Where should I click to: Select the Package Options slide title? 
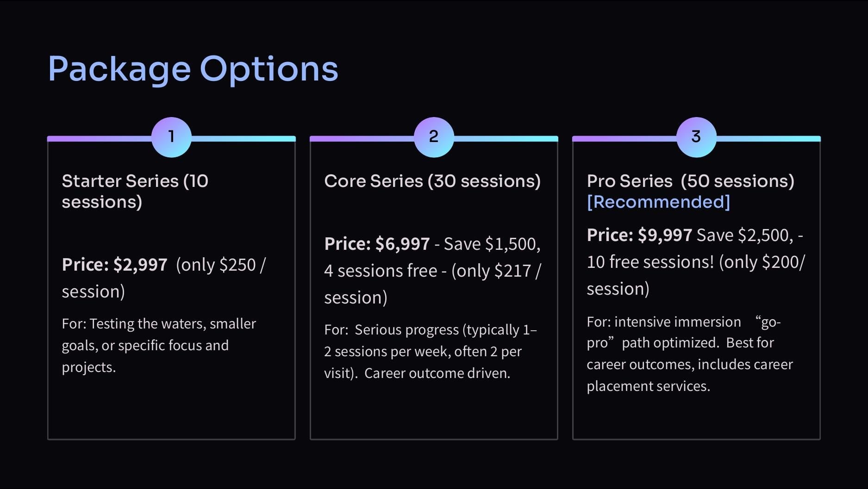pos(193,69)
